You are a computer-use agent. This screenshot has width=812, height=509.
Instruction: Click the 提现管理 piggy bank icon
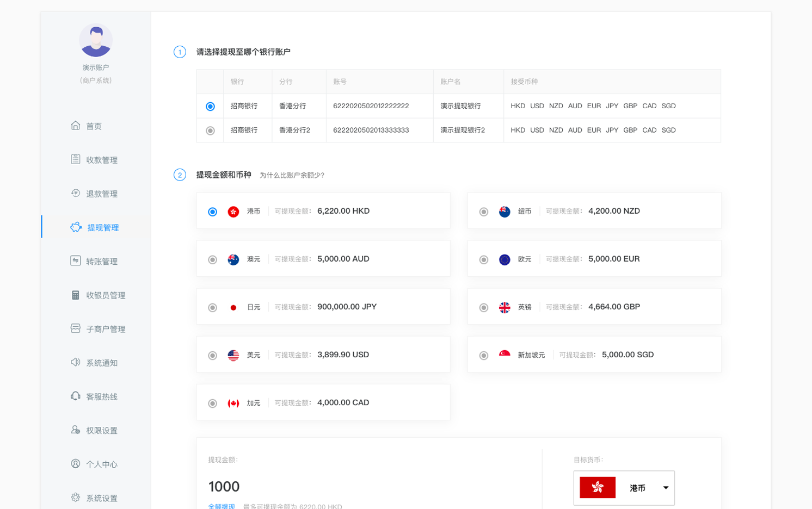(76, 227)
